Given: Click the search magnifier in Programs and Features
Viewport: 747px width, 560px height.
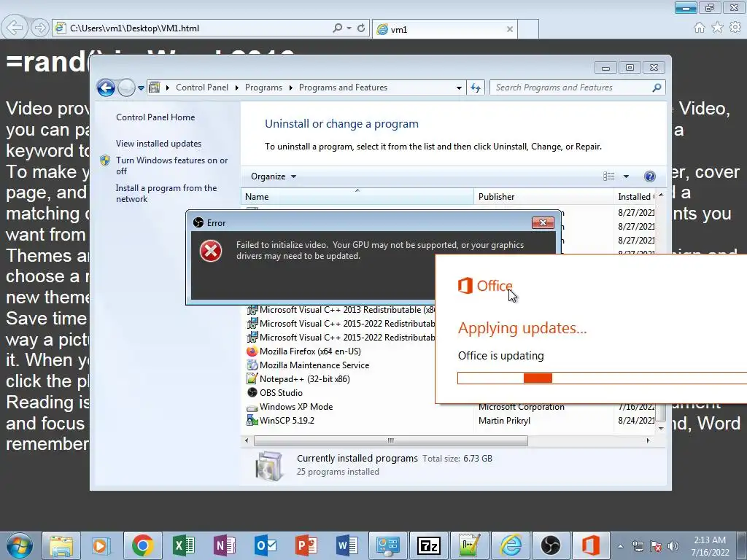Looking at the screenshot, I should click(657, 87).
